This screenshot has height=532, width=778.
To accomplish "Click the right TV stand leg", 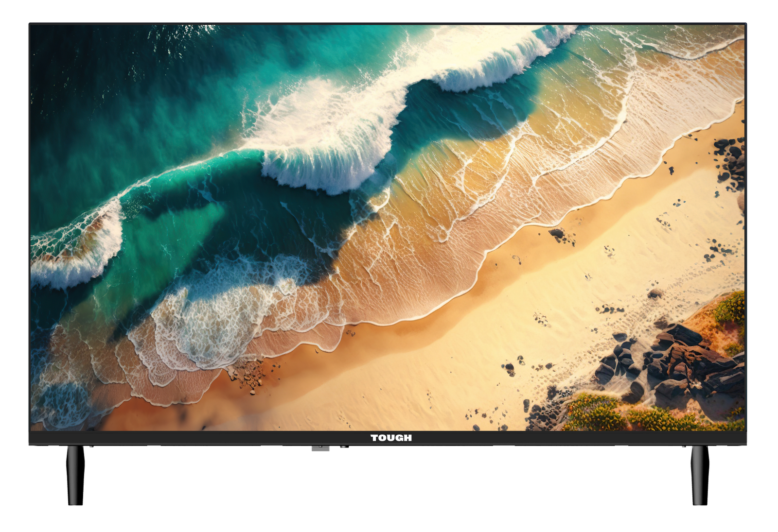I will tap(700, 475).
